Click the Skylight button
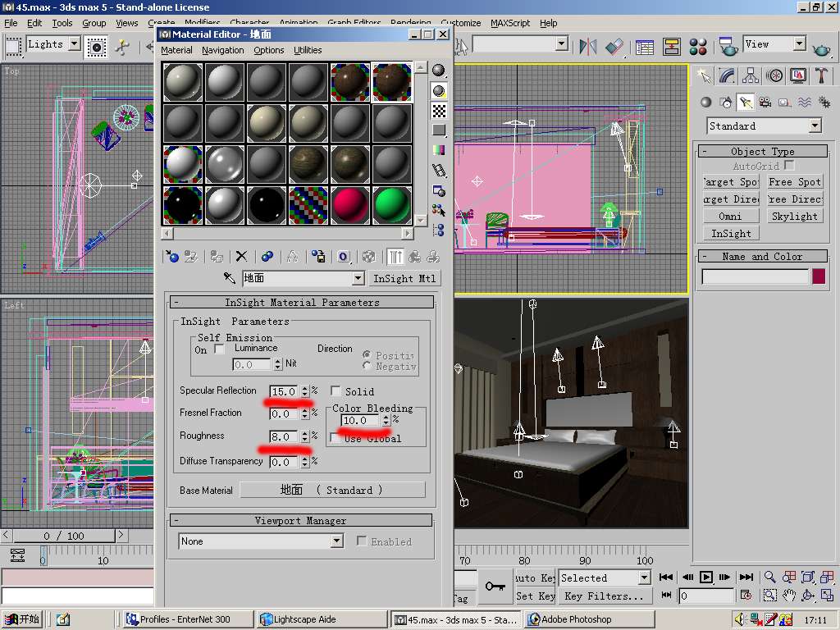This screenshot has width=840, height=630. tap(794, 217)
